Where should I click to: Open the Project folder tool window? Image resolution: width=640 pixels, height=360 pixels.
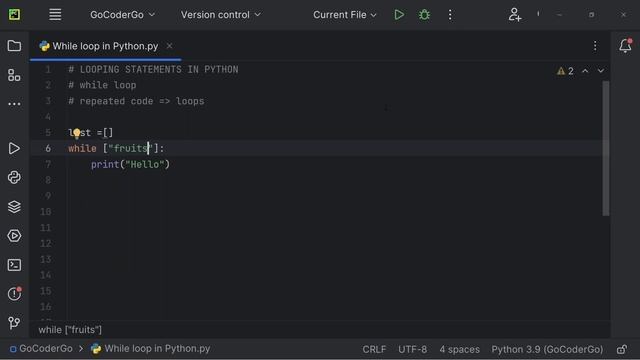14,46
